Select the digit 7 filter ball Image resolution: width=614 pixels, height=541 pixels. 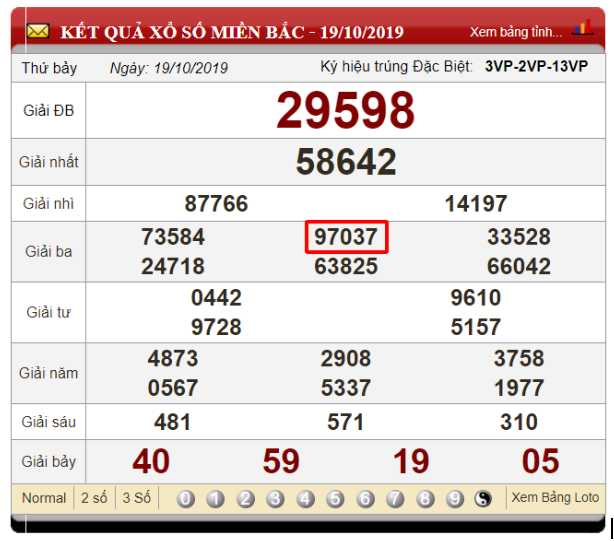396,499
